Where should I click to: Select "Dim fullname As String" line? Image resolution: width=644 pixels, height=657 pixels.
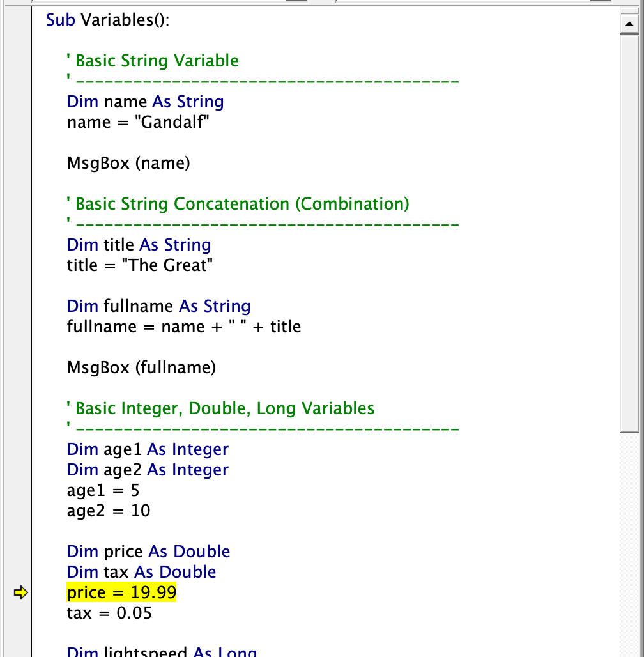pyautogui.click(x=158, y=305)
